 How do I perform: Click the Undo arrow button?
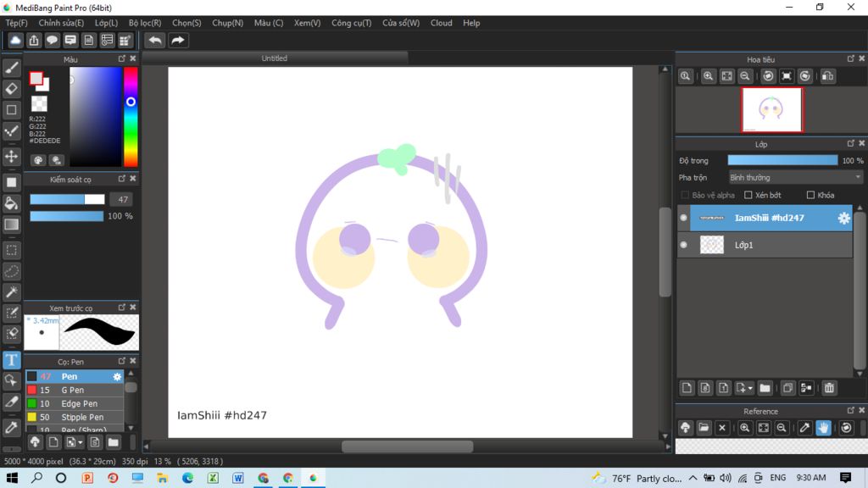pyautogui.click(x=155, y=41)
